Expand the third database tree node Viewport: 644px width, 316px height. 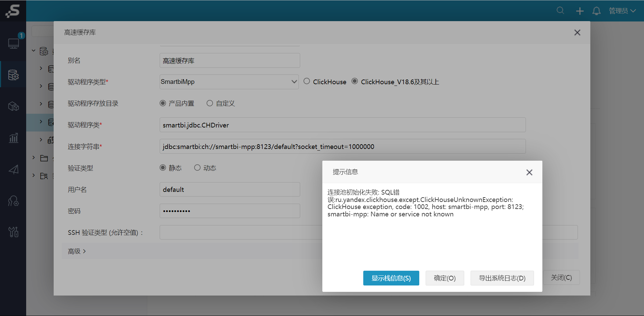coord(41,104)
